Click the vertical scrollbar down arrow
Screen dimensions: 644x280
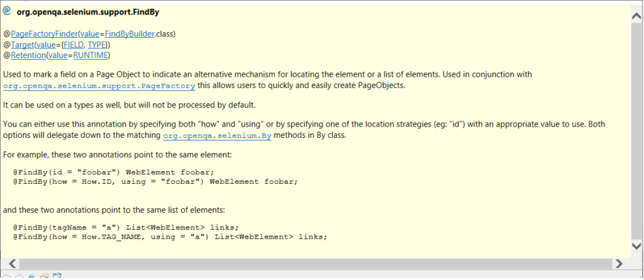(x=636, y=246)
